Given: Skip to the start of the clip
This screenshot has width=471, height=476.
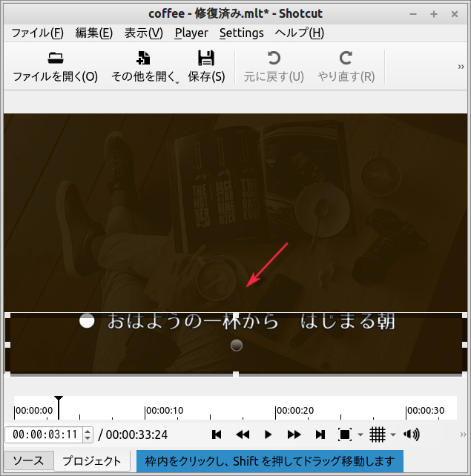Looking at the screenshot, I should click(217, 434).
